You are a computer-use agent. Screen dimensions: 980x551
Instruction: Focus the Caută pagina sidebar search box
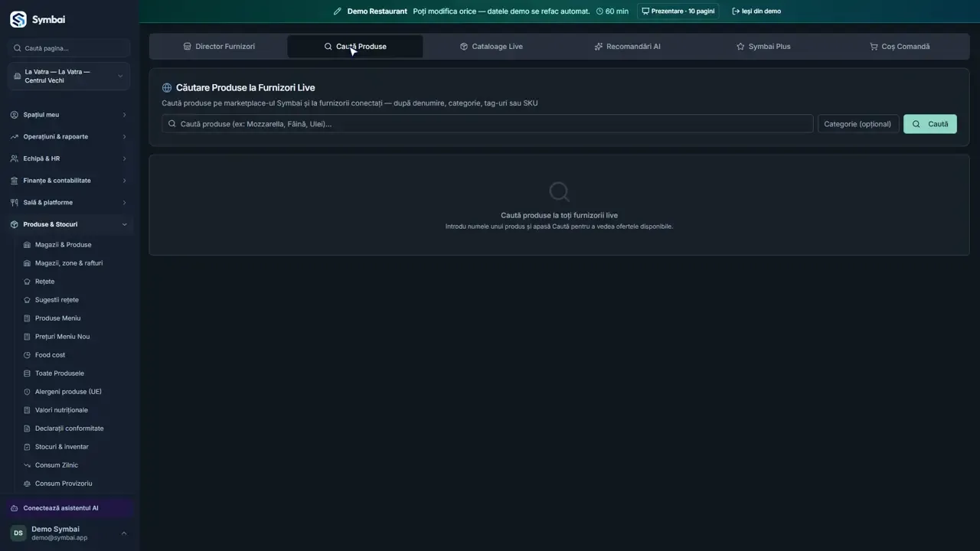69,48
